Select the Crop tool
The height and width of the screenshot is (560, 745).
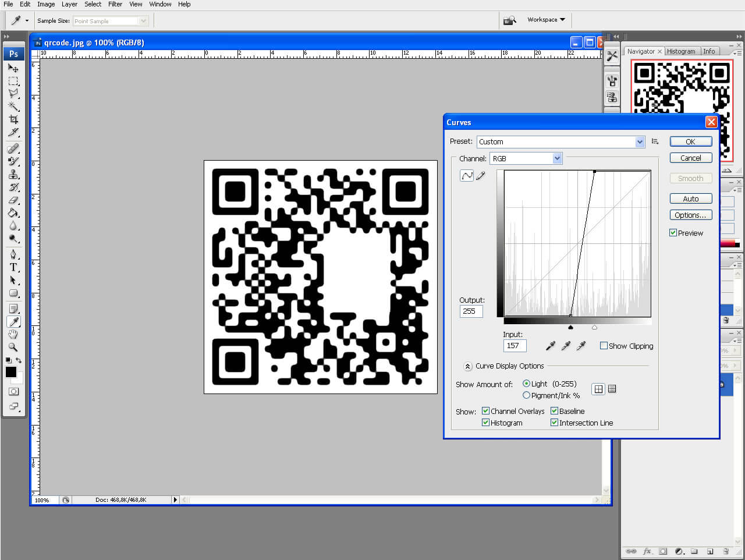[x=13, y=119]
